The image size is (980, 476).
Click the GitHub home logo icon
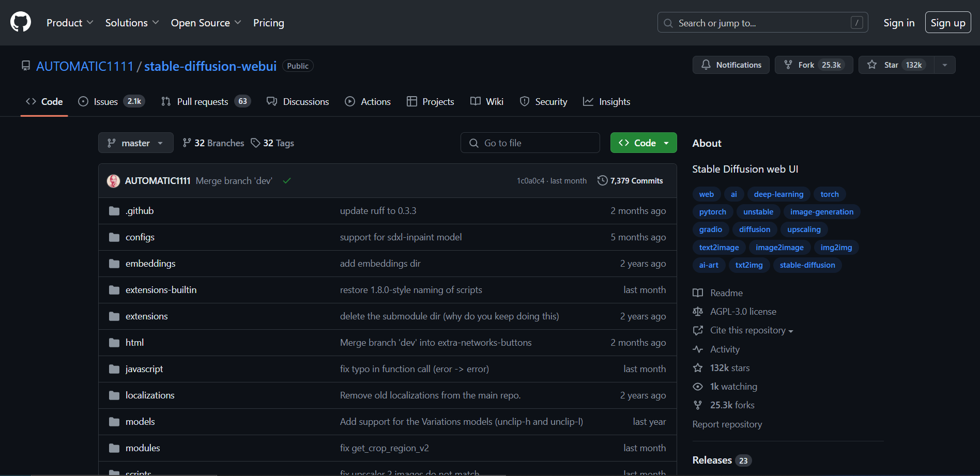pyautogui.click(x=20, y=22)
